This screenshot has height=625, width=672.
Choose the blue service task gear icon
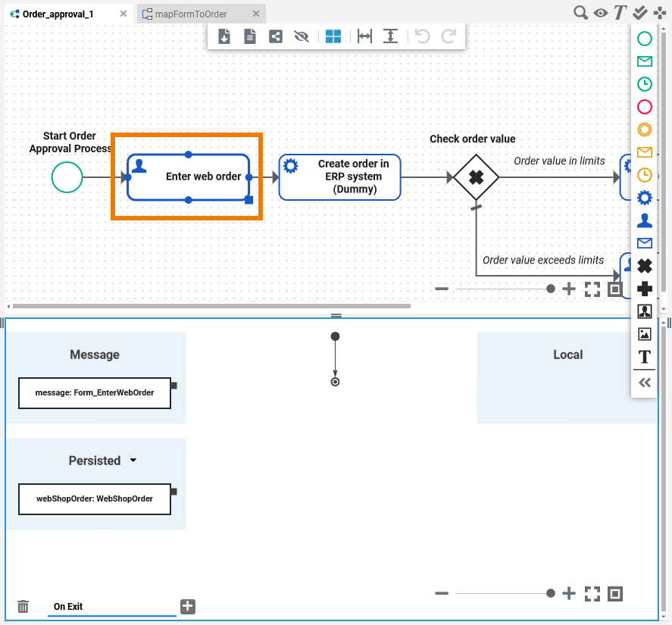(644, 198)
